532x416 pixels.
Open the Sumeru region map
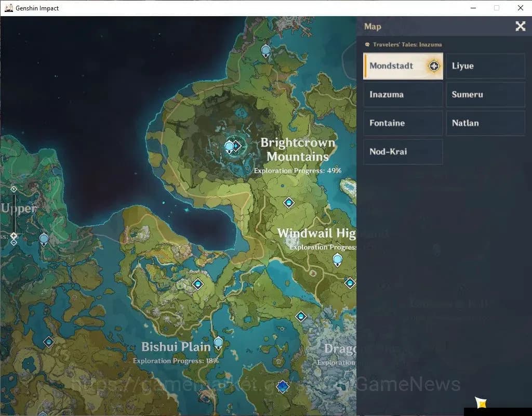coord(486,95)
